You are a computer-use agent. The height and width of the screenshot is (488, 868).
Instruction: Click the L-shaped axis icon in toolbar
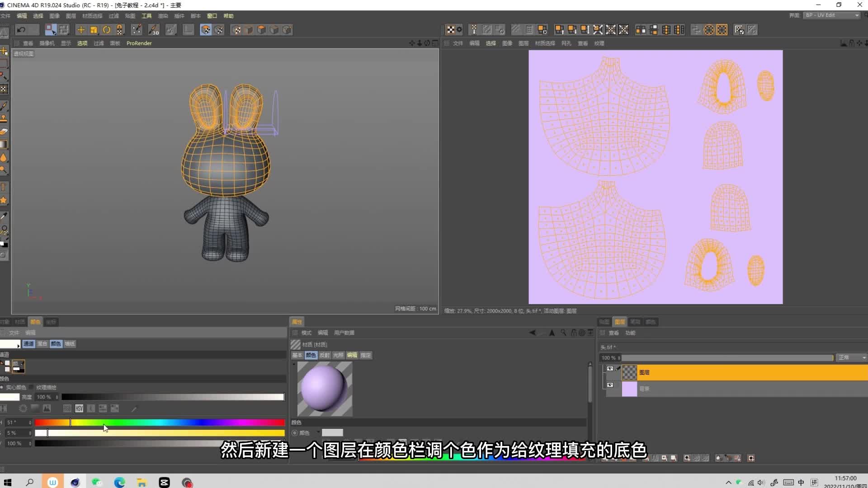tap(188, 30)
